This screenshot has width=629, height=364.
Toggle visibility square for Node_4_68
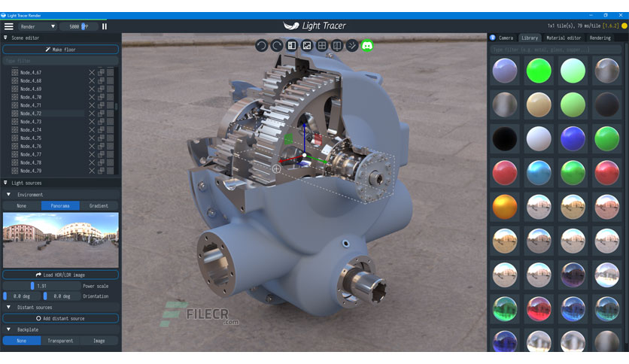point(110,80)
